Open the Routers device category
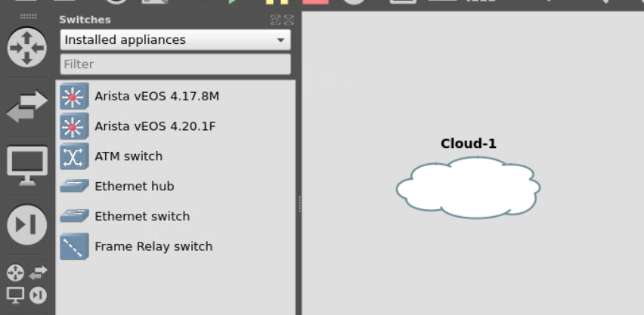This screenshot has height=315, width=644. pos(26,48)
